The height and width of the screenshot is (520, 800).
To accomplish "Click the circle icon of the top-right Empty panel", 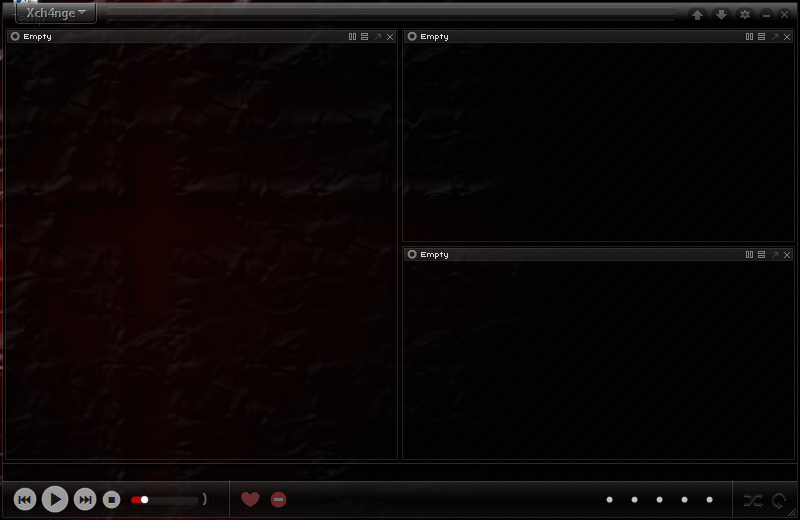I will click(x=412, y=36).
